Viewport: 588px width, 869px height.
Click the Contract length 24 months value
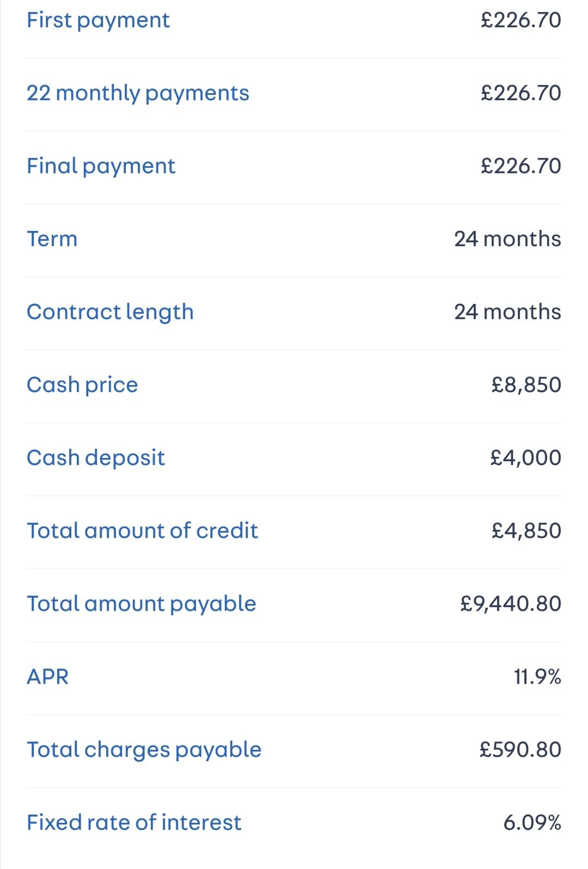(x=507, y=312)
